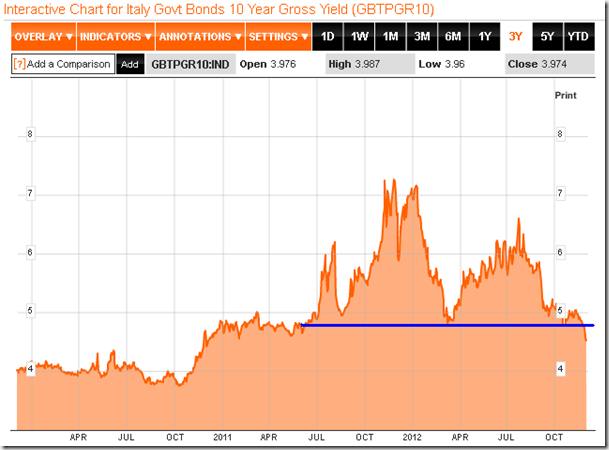Open the OVERLAY dropdown menu
The image size is (609, 450).
43,37
